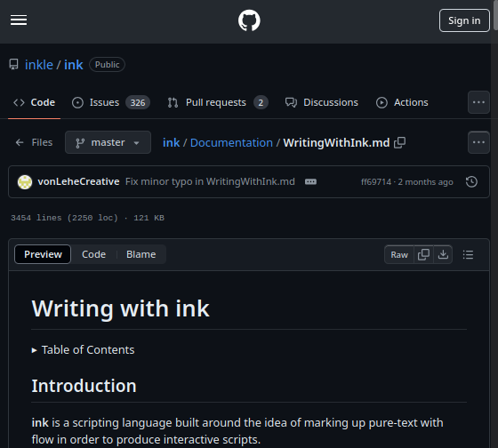Open more file actions menu

pyautogui.click(x=478, y=142)
